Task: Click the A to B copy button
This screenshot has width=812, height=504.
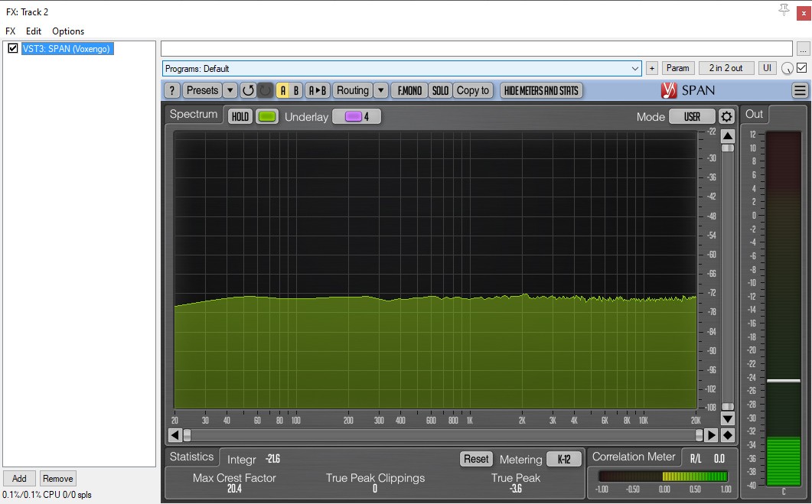Action: click(317, 90)
